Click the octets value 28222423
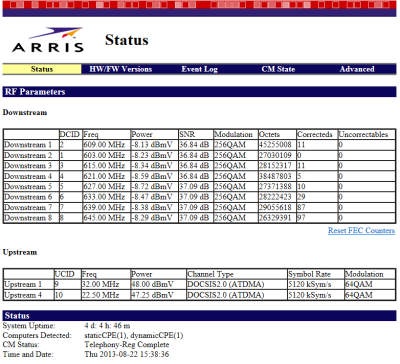 tap(275, 197)
